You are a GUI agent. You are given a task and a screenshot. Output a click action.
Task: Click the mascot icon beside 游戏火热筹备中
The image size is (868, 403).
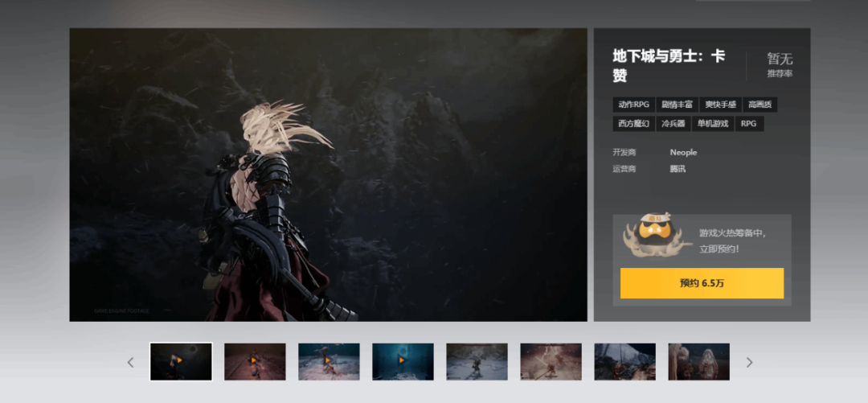click(657, 233)
